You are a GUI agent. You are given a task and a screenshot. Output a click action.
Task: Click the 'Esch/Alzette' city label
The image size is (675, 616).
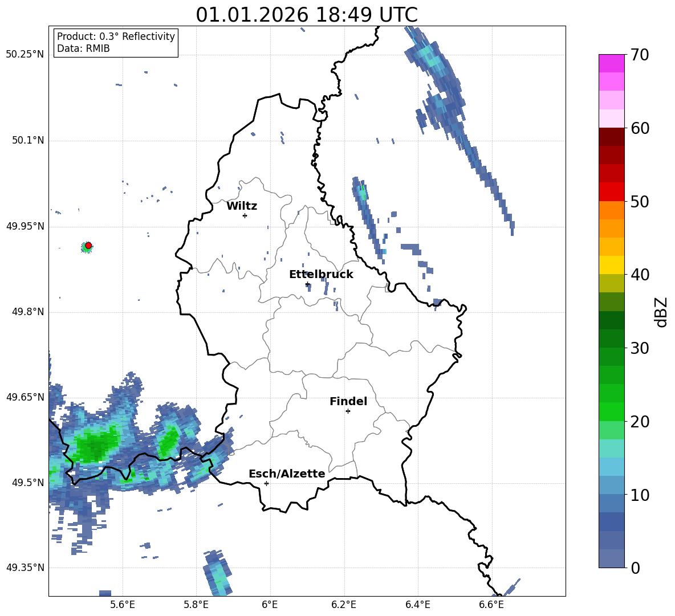coord(287,474)
